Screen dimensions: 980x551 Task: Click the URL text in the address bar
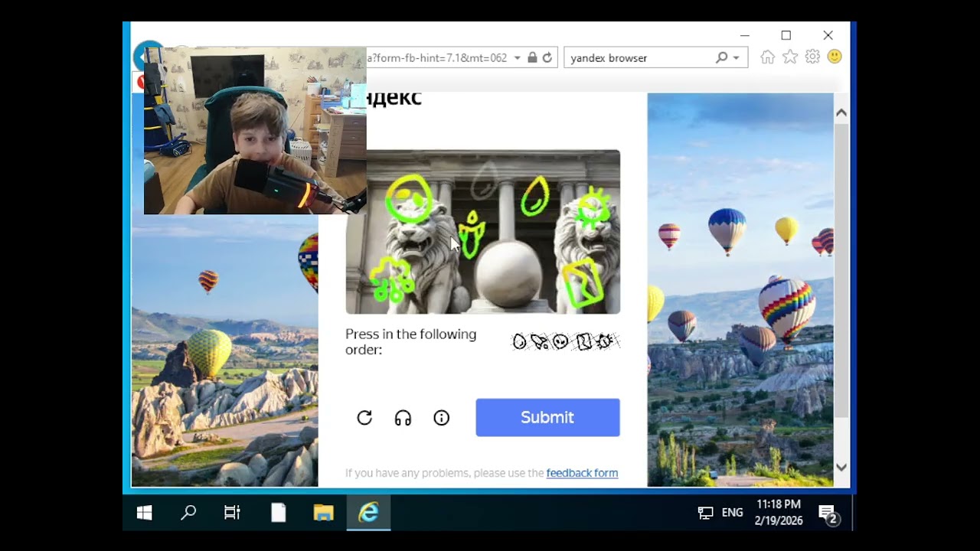[x=437, y=57]
